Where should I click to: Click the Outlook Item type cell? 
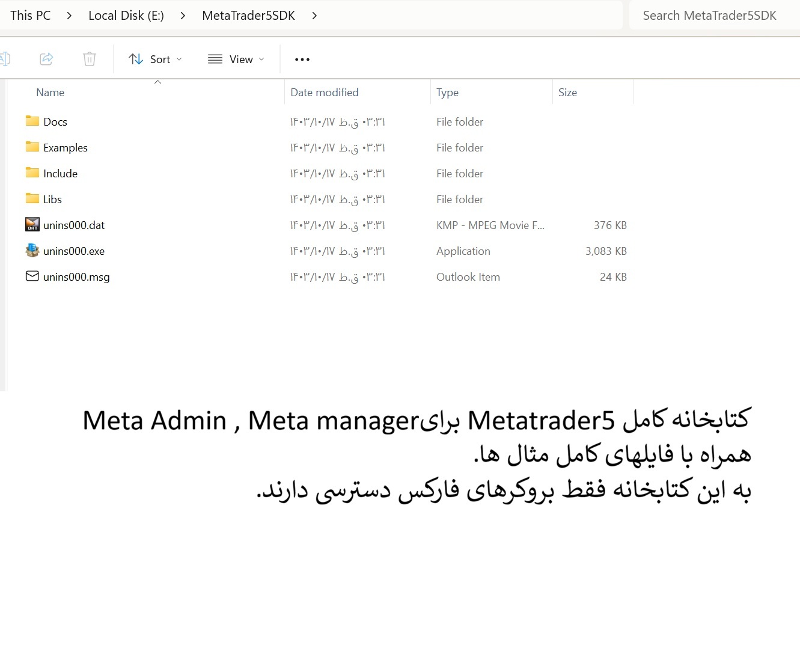coord(468,276)
